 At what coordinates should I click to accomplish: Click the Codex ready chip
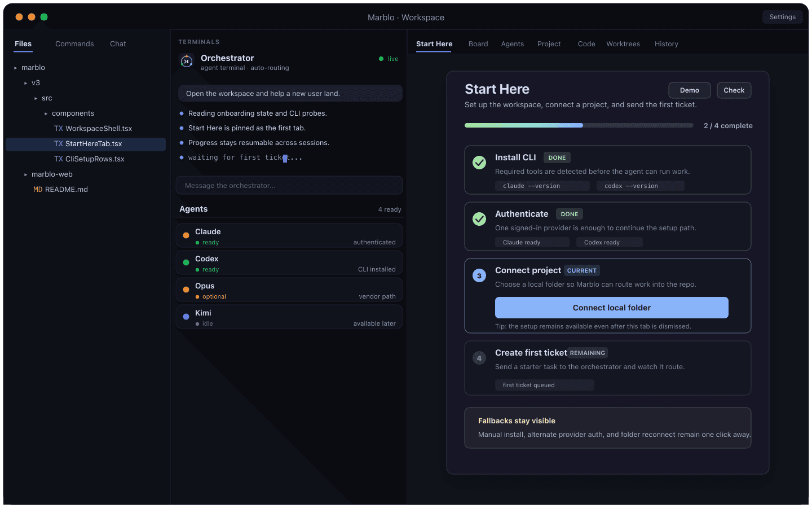pos(610,242)
